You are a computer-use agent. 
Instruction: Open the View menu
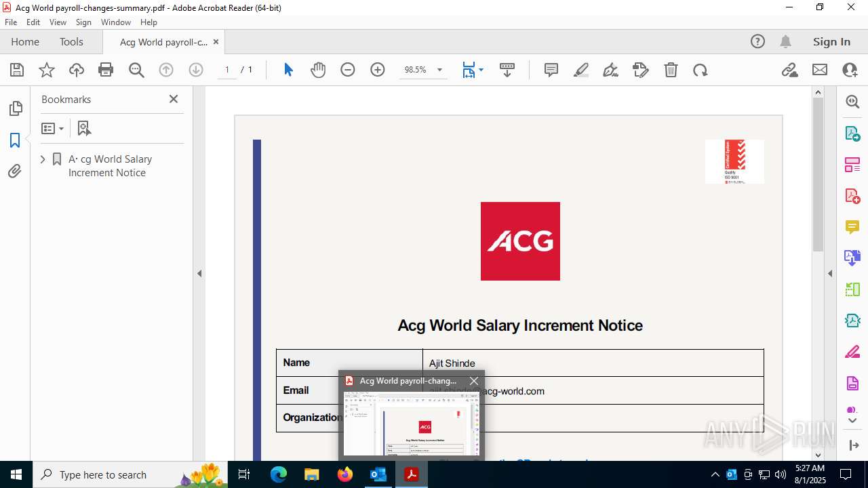point(58,22)
